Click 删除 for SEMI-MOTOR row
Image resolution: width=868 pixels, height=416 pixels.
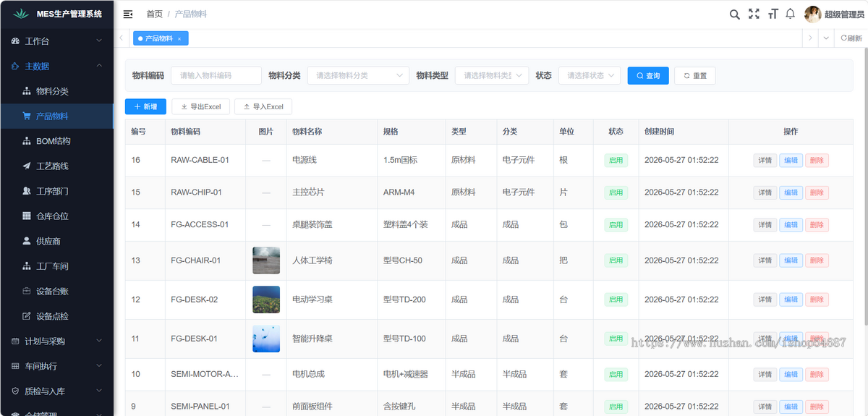click(x=817, y=374)
